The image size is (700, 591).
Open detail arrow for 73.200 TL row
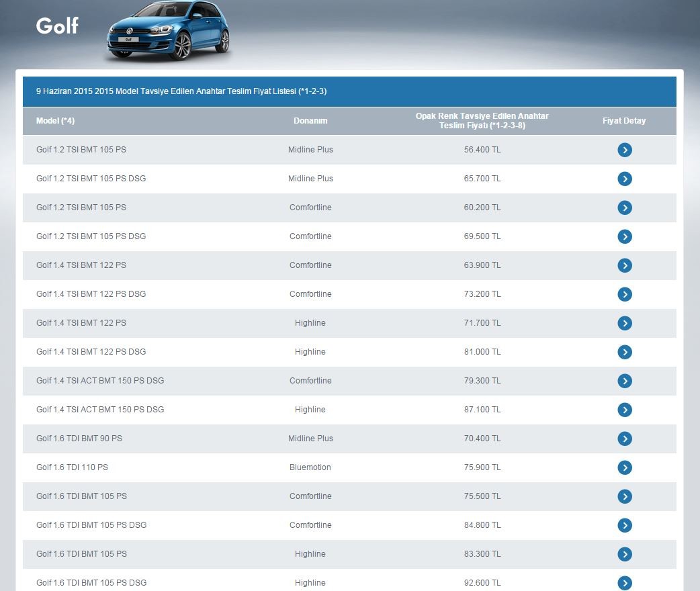point(625,294)
